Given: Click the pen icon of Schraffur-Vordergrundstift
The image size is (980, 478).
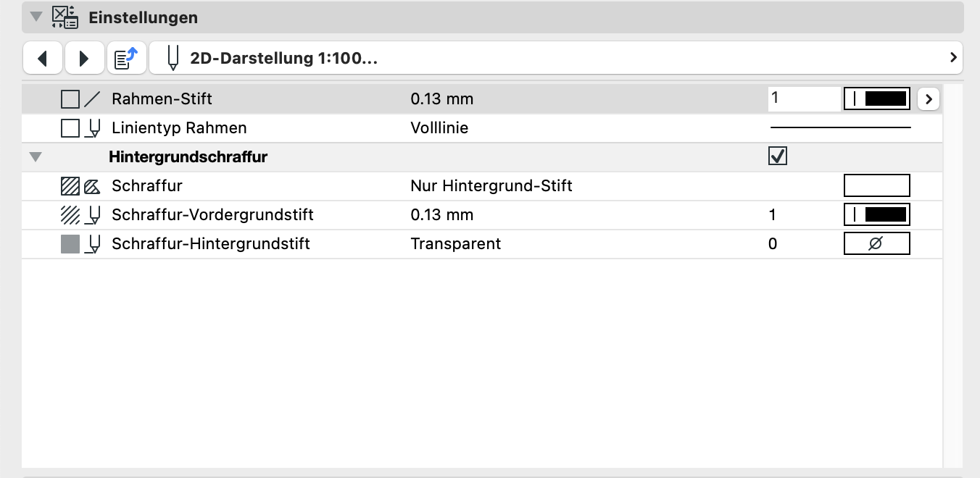Looking at the screenshot, I should (x=93, y=216).
